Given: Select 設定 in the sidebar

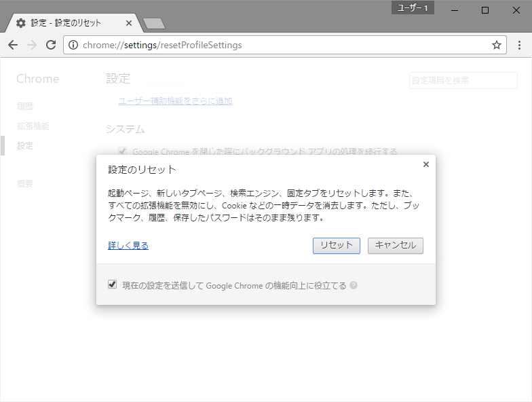Looking at the screenshot, I should point(25,145).
